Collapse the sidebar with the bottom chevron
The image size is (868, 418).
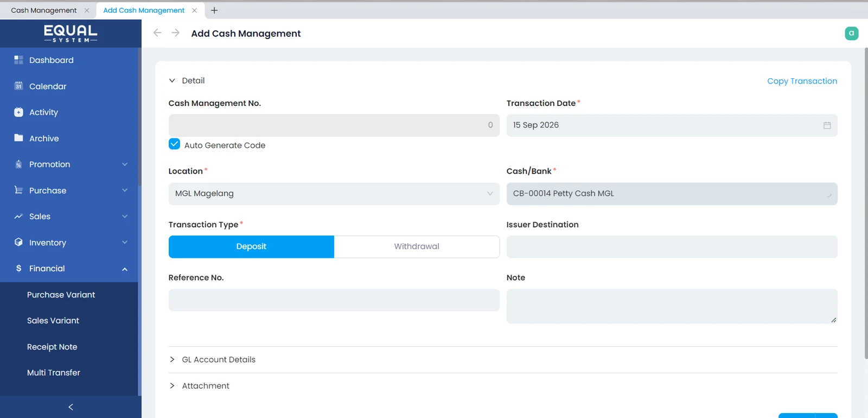tap(71, 407)
